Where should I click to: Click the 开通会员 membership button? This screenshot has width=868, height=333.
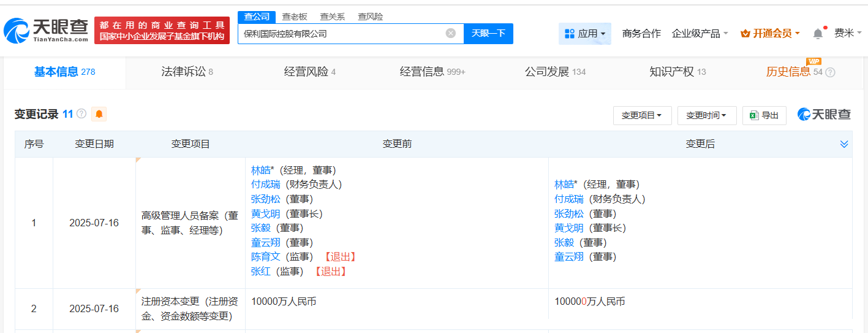pos(770,34)
